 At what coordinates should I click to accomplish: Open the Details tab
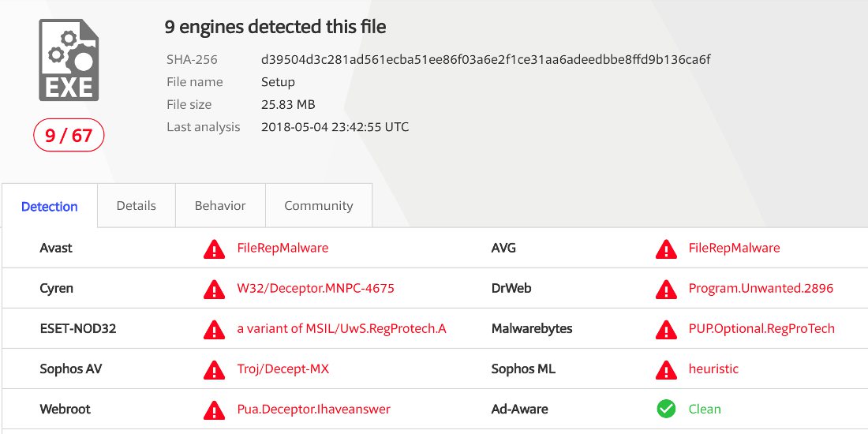pyautogui.click(x=137, y=205)
